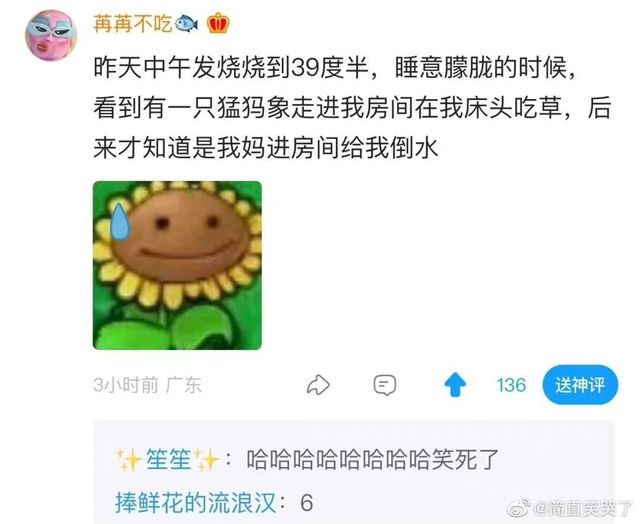This screenshot has height=524, width=640.
Task: Click the 136 upvote count
Action: [x=511, y=385]
